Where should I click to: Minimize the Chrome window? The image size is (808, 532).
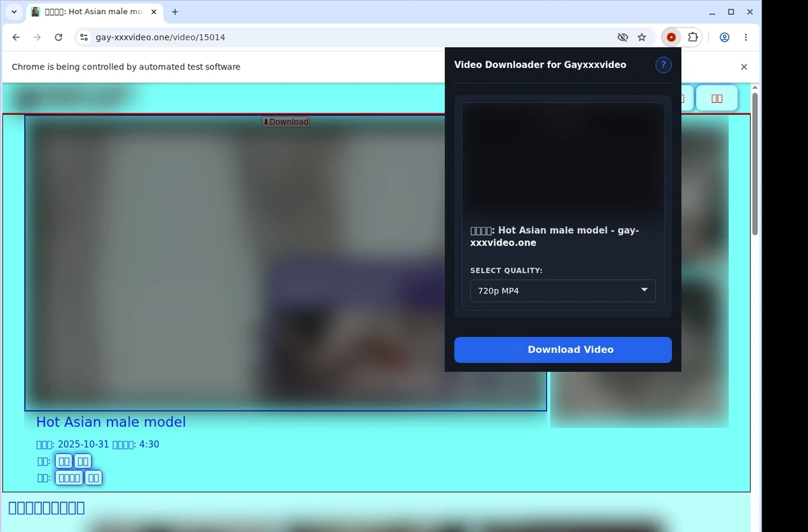(712, 12)
